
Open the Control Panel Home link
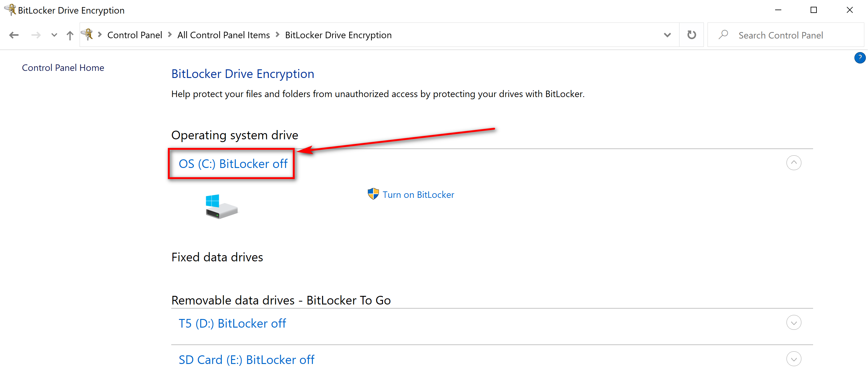[63, 67]
